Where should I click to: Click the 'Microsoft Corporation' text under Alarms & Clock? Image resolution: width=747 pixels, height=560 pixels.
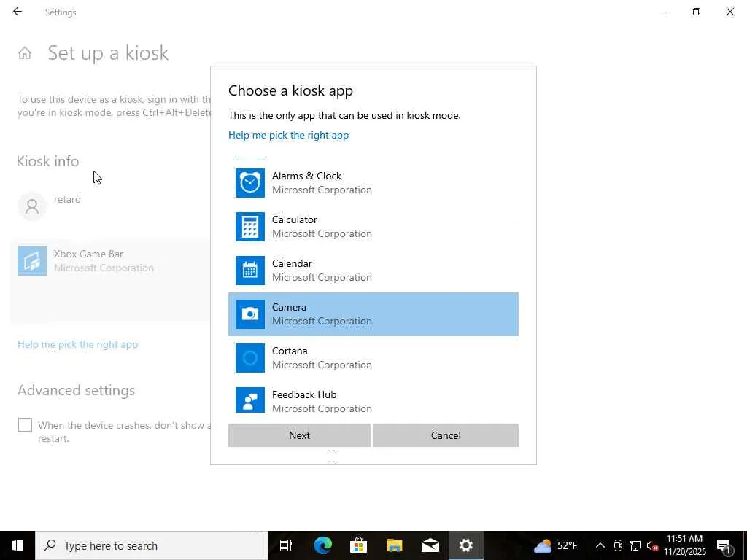coord(322,190)
